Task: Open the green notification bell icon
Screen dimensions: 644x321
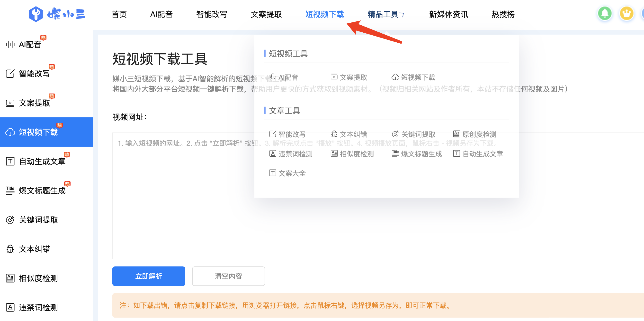Action: point(605,14)
